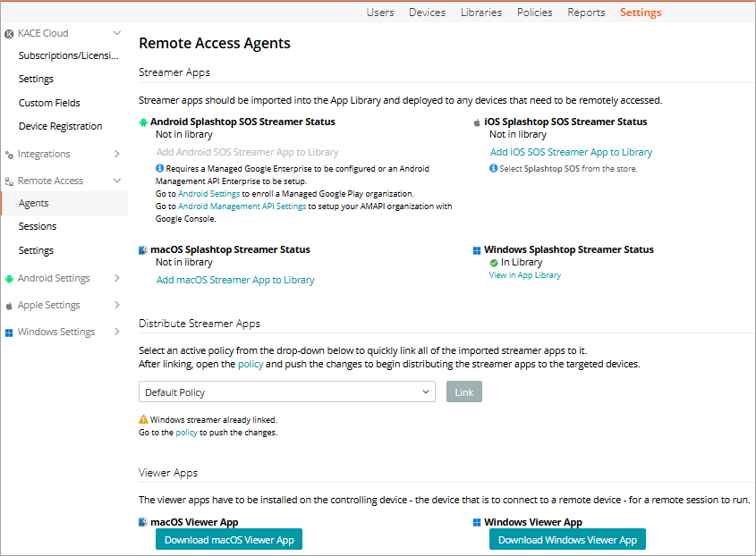Select Sessions in the Remote Access menu
The width and height of the screenshot is (756, 556).
click(x=38, y=227)
